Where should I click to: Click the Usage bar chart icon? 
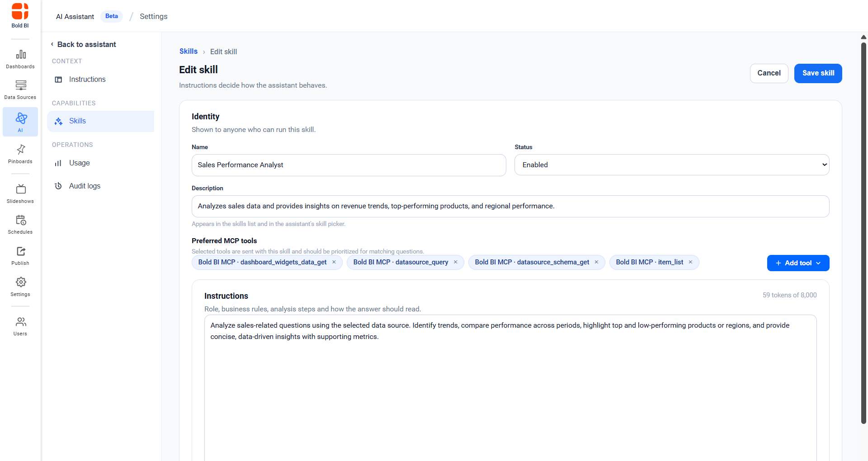point(58,163)
